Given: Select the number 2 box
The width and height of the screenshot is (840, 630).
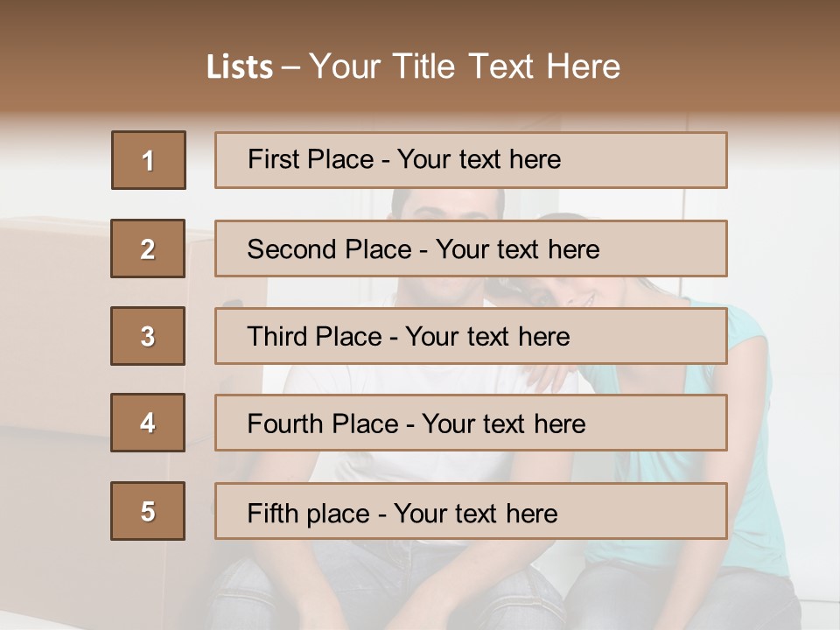Looking at the screenshot, I should point(148,248).
